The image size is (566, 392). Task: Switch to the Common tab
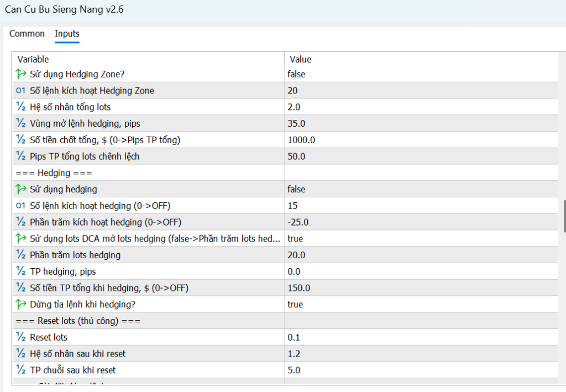tap(27, 34)
